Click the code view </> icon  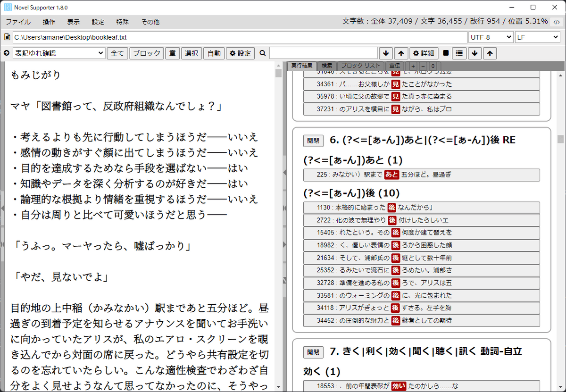(x=557, y=22)
